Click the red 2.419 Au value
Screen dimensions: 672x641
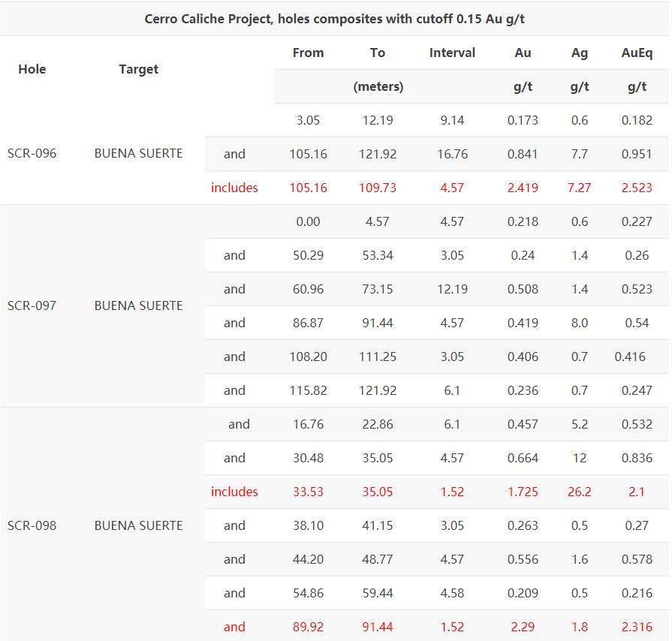[x=523, y=188]
